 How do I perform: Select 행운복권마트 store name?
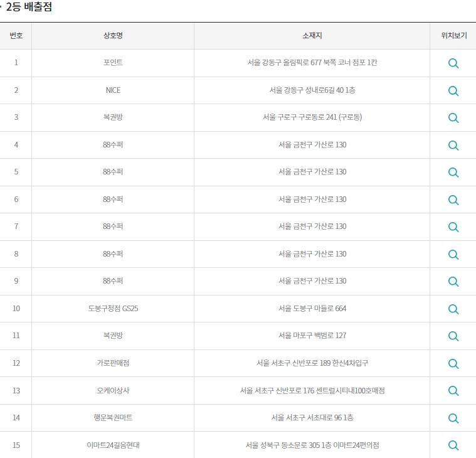(113, 418)
